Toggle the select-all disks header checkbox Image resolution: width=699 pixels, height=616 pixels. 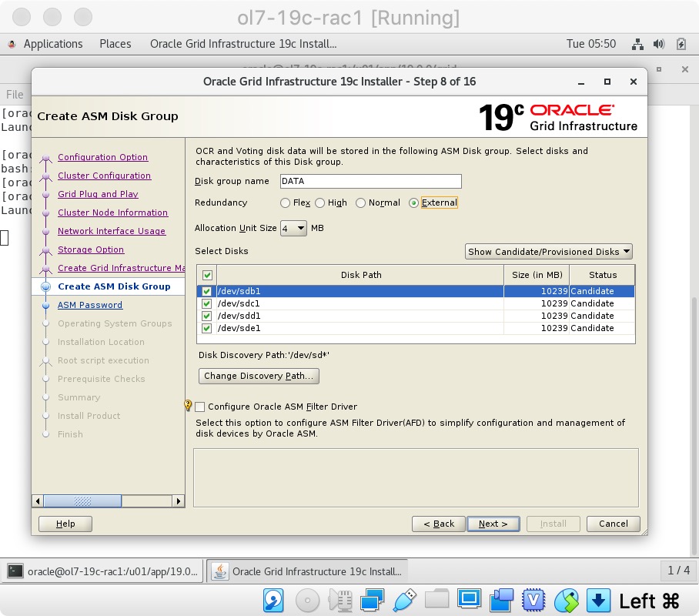pyautogui.click(x=207, y=275)
